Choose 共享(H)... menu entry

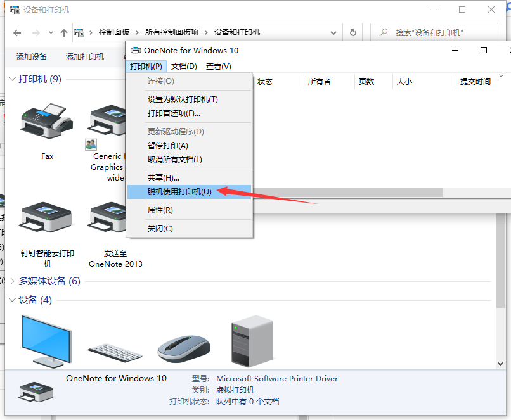tap(190, 178)
